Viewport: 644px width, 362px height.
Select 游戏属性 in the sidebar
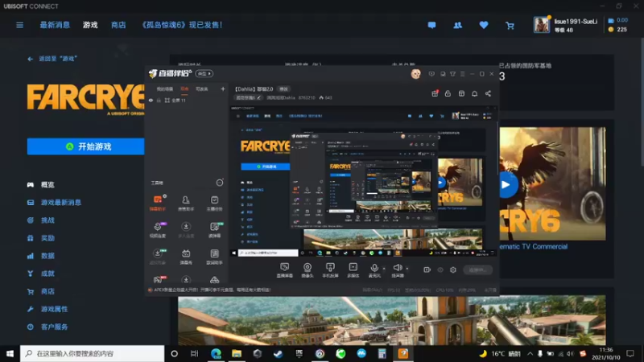tap(47, 309)
